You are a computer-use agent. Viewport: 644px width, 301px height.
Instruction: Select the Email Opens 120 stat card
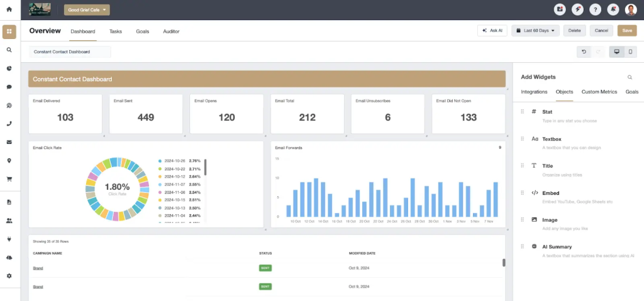(x=226, y=114)
